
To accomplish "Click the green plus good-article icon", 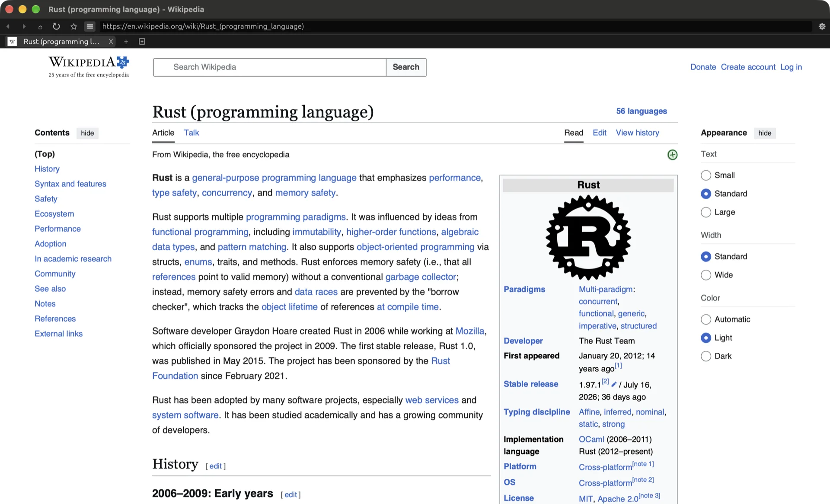I will tap(672, 155).
